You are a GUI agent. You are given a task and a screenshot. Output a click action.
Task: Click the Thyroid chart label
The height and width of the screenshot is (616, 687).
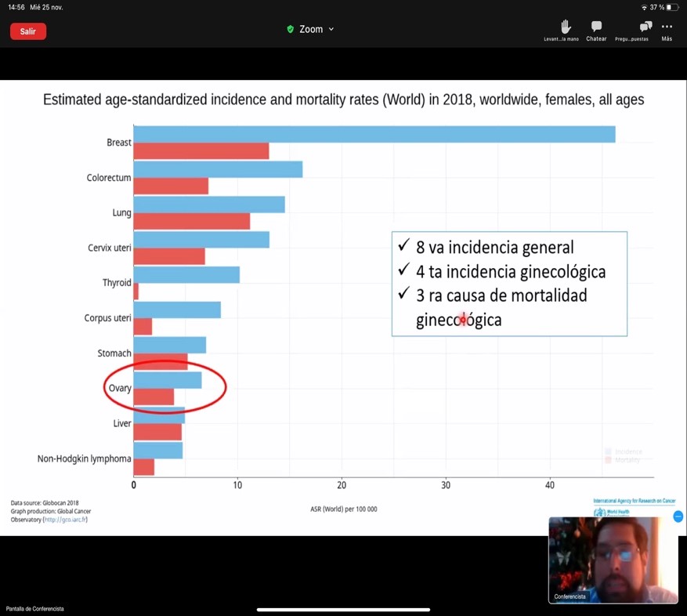click(117, 283)
